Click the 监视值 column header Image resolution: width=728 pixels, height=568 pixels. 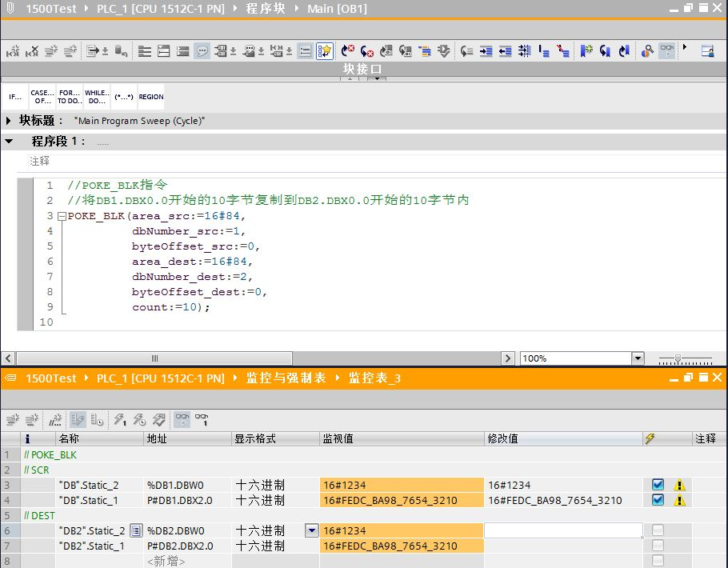401,438
